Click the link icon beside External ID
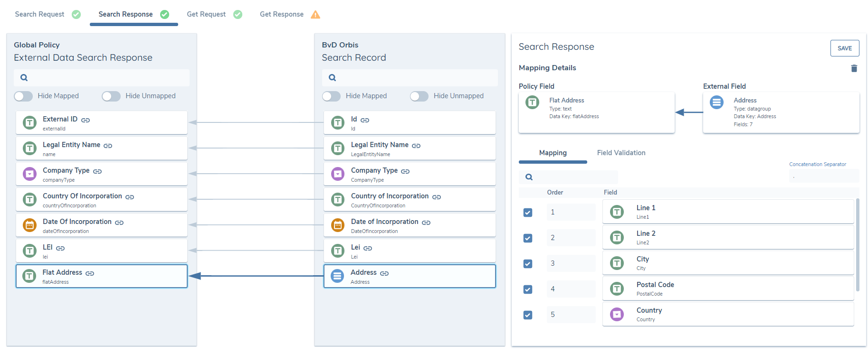The height and width of the screenshot is (363, 868). tap(86, 120)
